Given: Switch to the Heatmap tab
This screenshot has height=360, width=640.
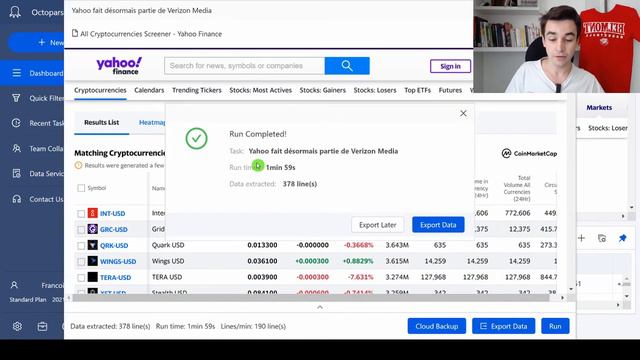Looking at the screenshot, I should point(152,122).
